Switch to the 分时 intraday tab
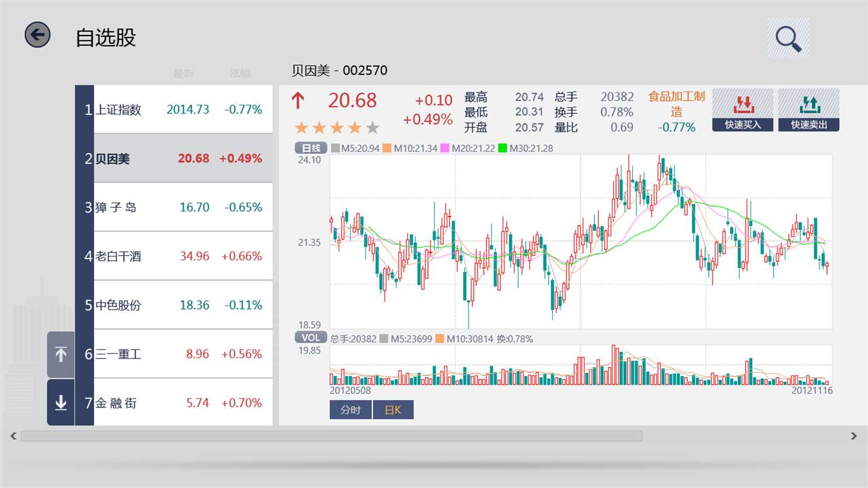The width and height of the screenshot is (868, 488). coord(350,410)
